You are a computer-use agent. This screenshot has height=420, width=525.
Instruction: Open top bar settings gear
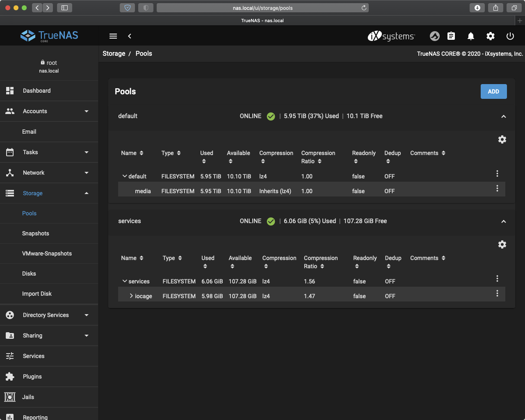click(491, 36)
